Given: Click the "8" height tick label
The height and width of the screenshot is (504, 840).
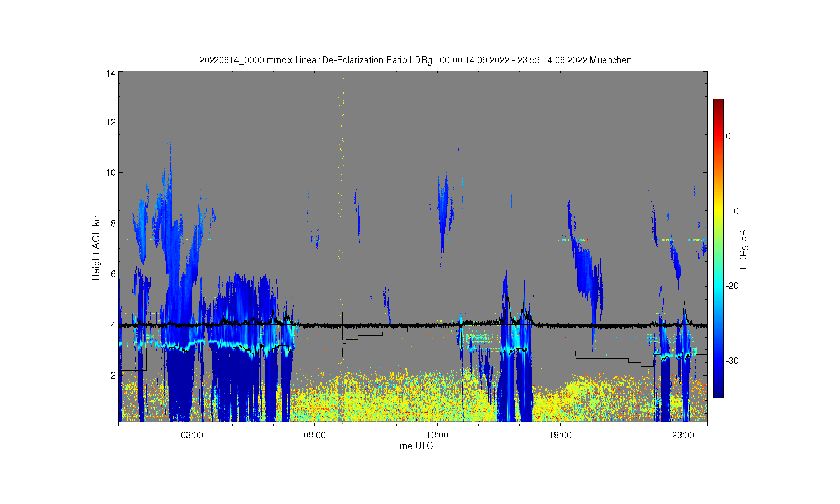Looking at the screenshot, I should (x=113, y=223).
